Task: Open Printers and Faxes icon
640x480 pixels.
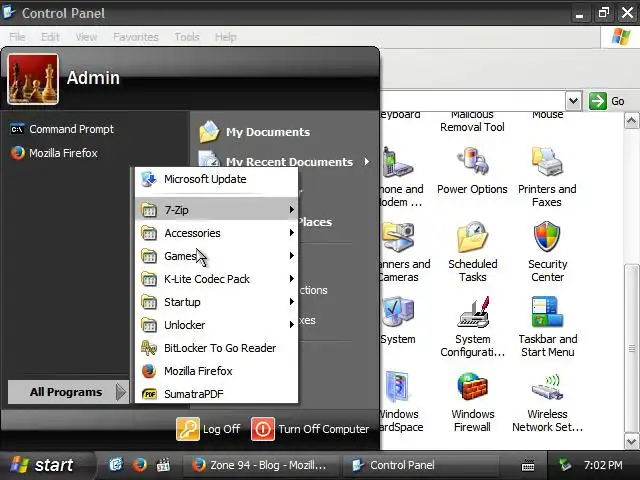Action: click(547, 177)
